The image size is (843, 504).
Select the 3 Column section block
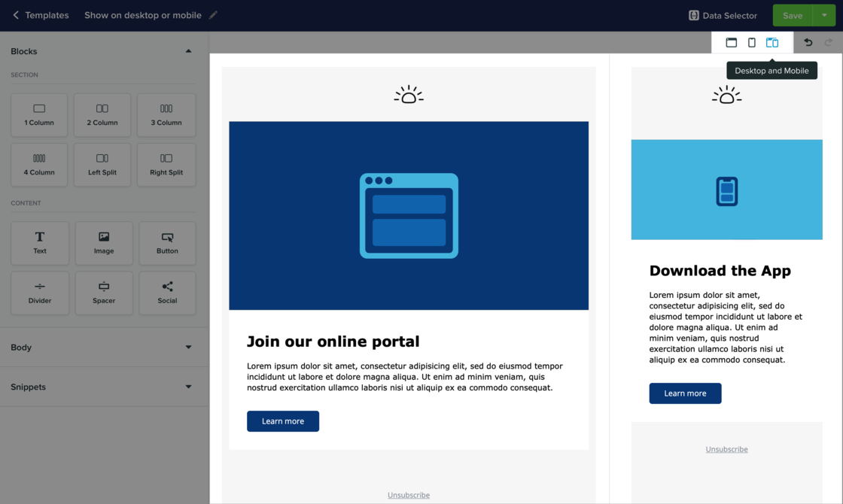click(166, 114)
